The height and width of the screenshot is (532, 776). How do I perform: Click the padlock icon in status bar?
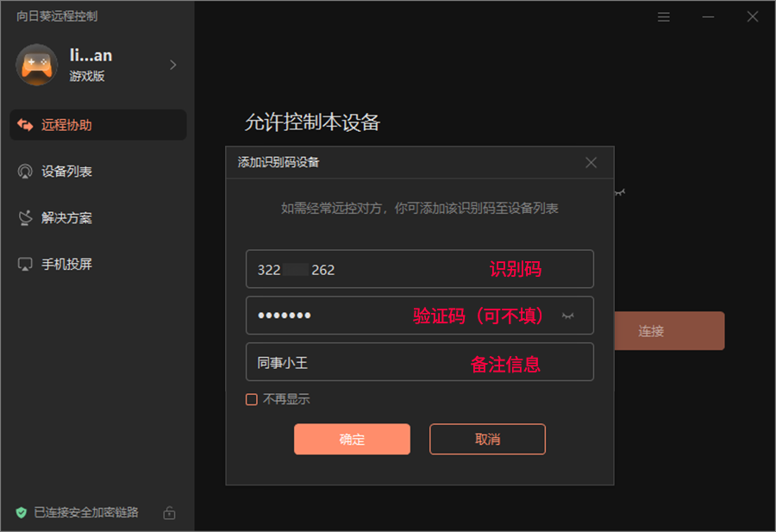169,513
